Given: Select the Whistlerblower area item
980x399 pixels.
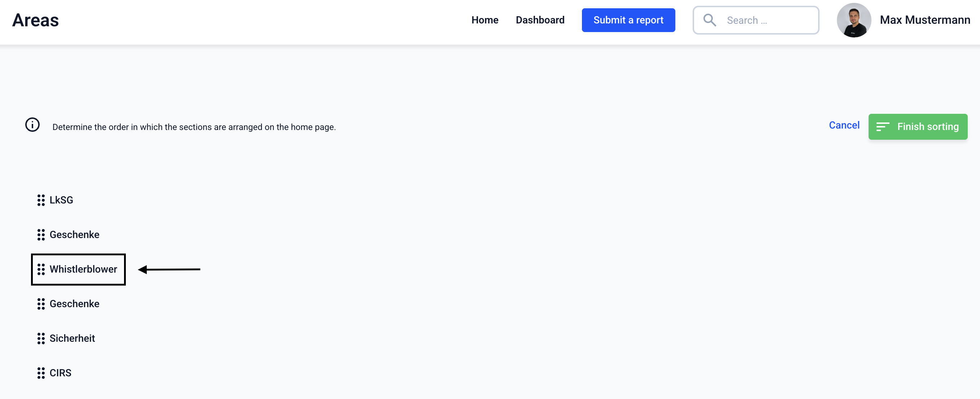Looking at the screenshot, I should 83,269.
